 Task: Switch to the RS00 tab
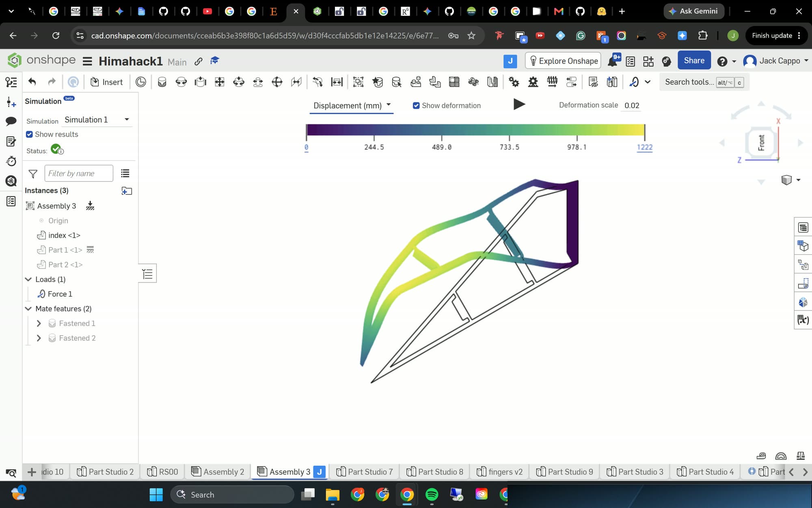click(x=162, y=472)
